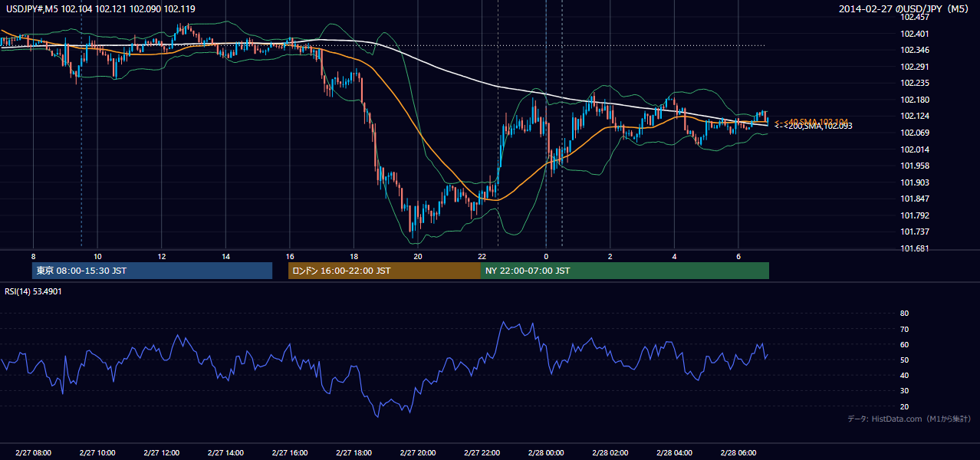
Task: Click price axis label 102.346
Action: (915, 50)
